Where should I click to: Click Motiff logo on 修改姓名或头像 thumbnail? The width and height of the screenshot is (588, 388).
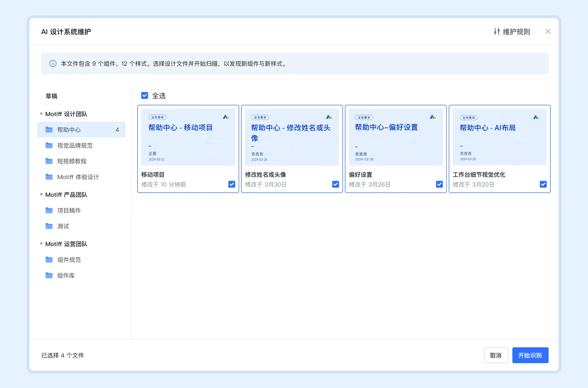[329, 117]
